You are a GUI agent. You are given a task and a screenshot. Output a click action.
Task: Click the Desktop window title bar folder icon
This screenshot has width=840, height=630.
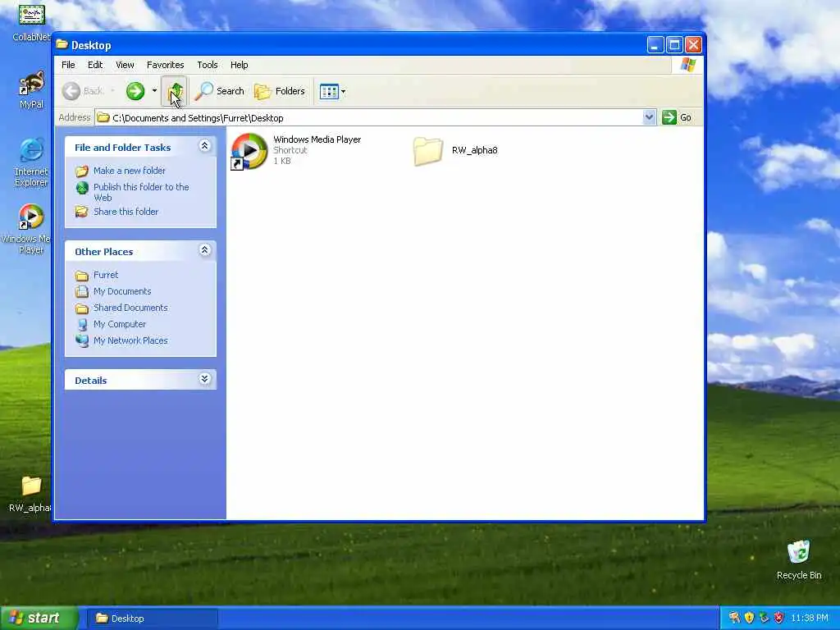pos(62,44)
